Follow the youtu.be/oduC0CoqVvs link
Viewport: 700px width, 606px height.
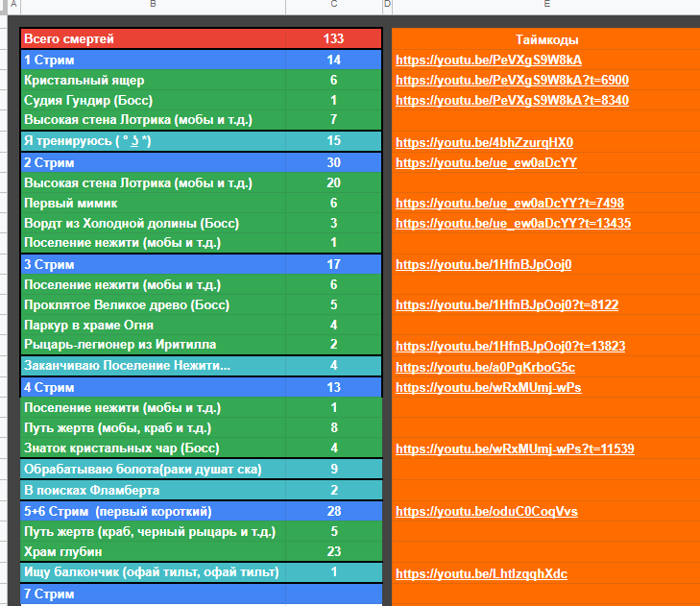[x=486, y=512]
